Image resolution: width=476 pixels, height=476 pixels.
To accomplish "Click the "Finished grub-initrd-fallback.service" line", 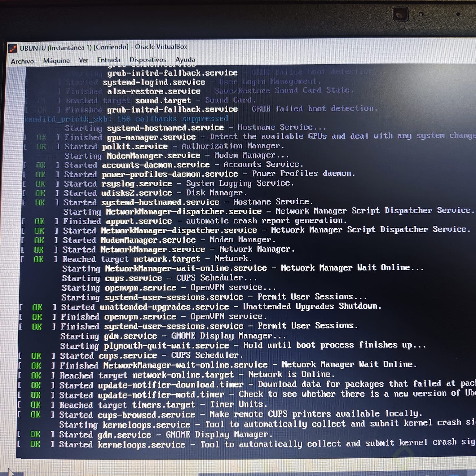I will 201,109.
